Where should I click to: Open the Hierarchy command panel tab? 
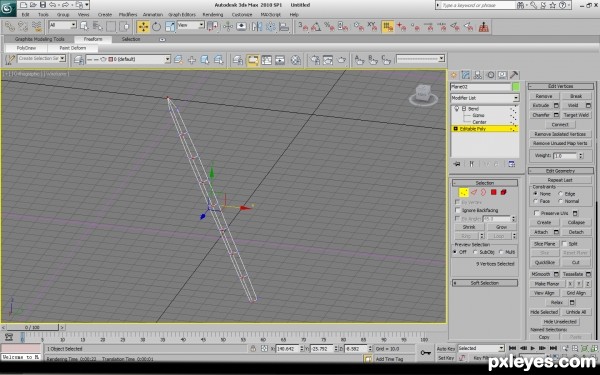coord(478,75)
